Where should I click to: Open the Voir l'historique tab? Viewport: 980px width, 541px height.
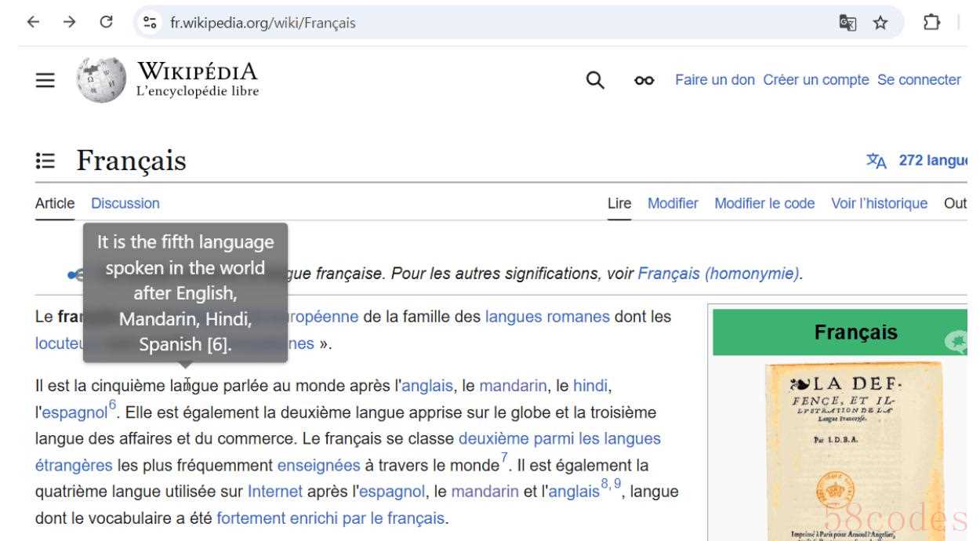[880, 203]
